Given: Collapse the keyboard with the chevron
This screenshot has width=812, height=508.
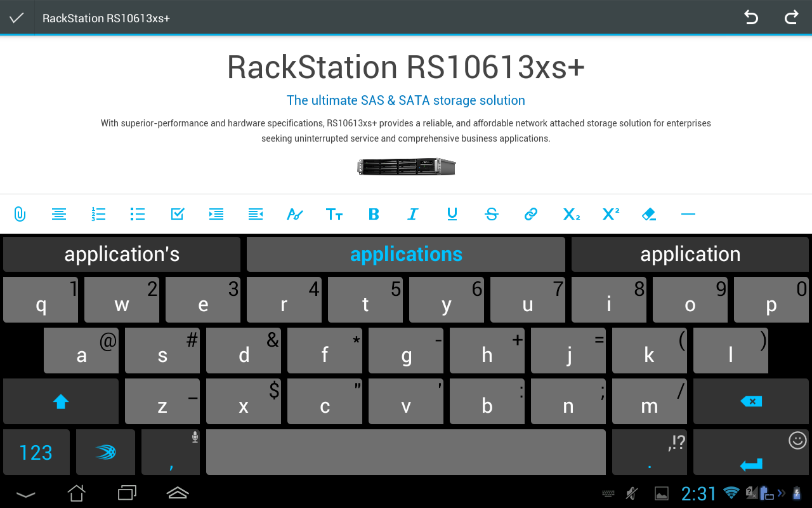Looking at the screenshot, I should click(x=25, y=493).
